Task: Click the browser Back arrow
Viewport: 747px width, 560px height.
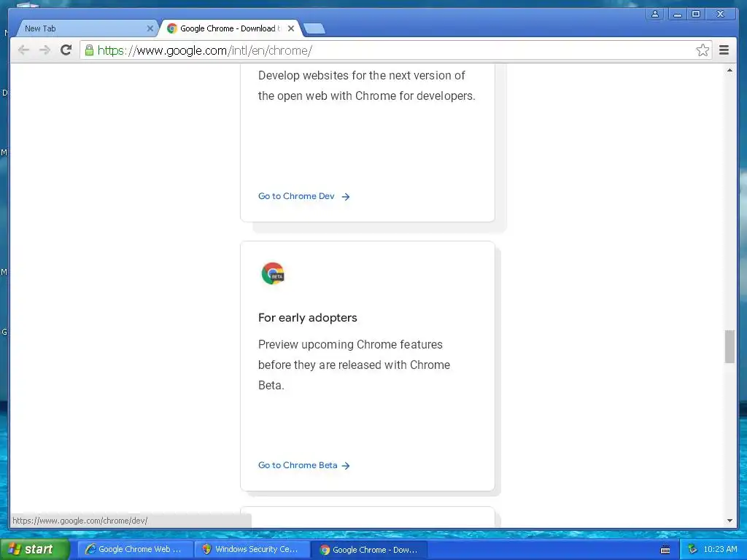Action: 23,50
